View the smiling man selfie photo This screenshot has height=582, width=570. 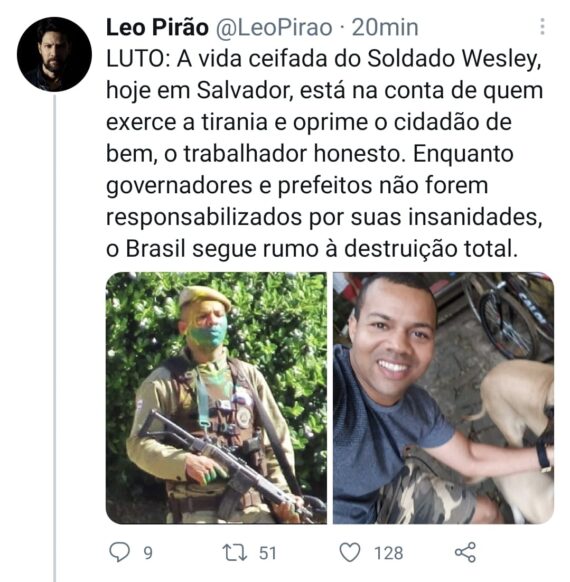tap(443, 398)
